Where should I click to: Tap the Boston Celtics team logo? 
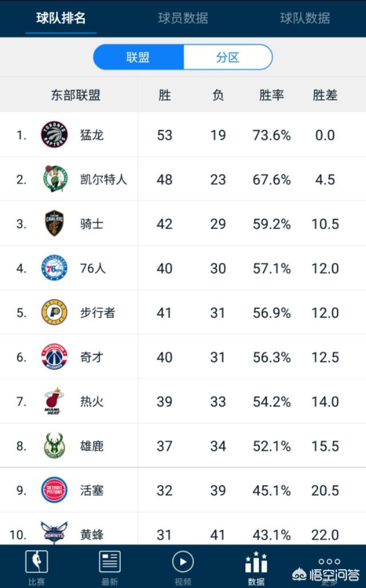tap(55, 179)
